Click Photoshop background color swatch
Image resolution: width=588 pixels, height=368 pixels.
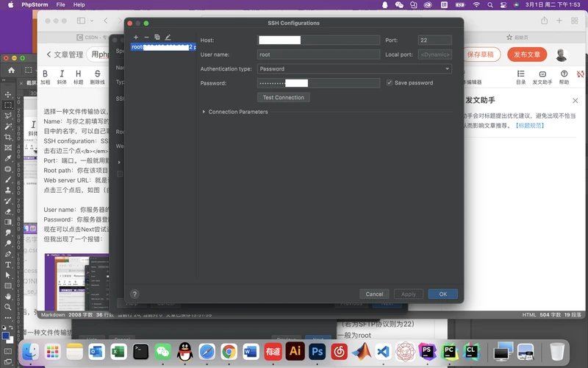10,340
